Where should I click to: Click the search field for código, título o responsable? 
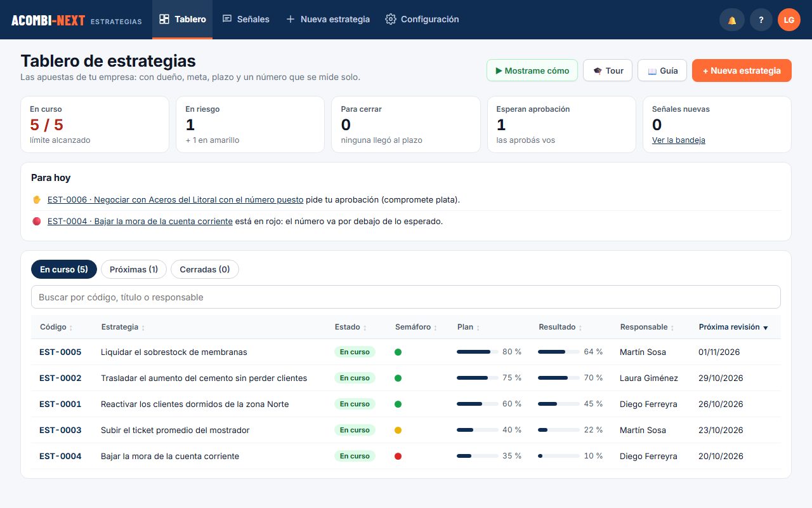pos(406,297)
